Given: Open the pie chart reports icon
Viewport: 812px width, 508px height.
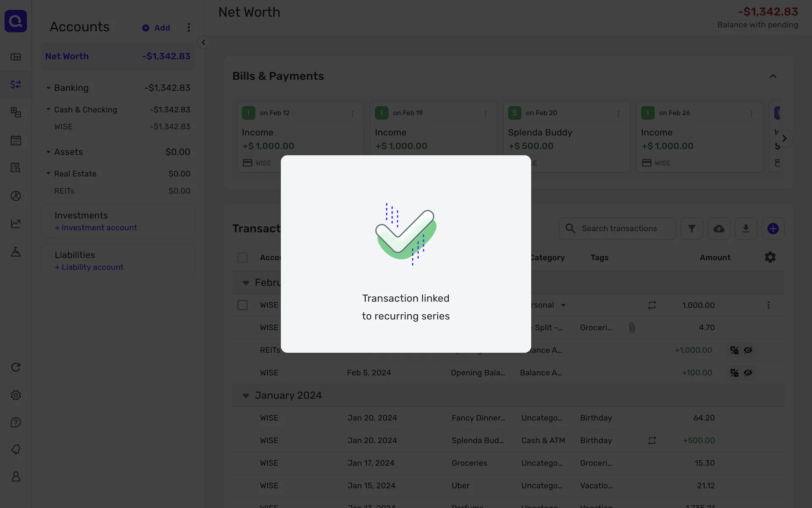Looking at the screenshot, I should 16,196.
